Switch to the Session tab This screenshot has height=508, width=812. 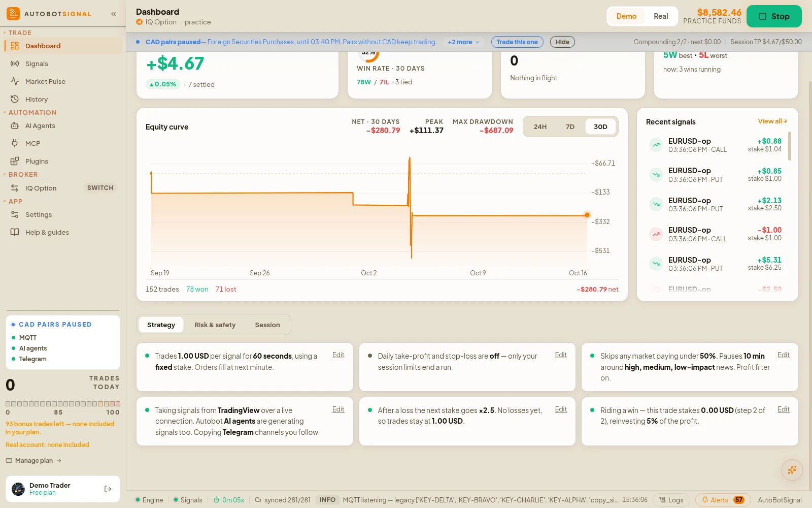click(x=267, y=325)
